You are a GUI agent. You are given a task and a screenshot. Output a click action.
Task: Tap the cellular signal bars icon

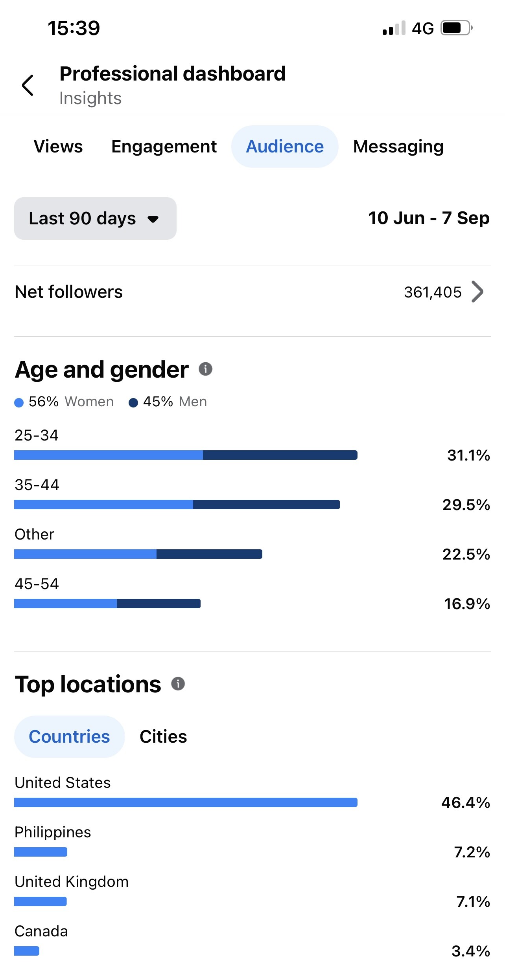coord(394,28)
